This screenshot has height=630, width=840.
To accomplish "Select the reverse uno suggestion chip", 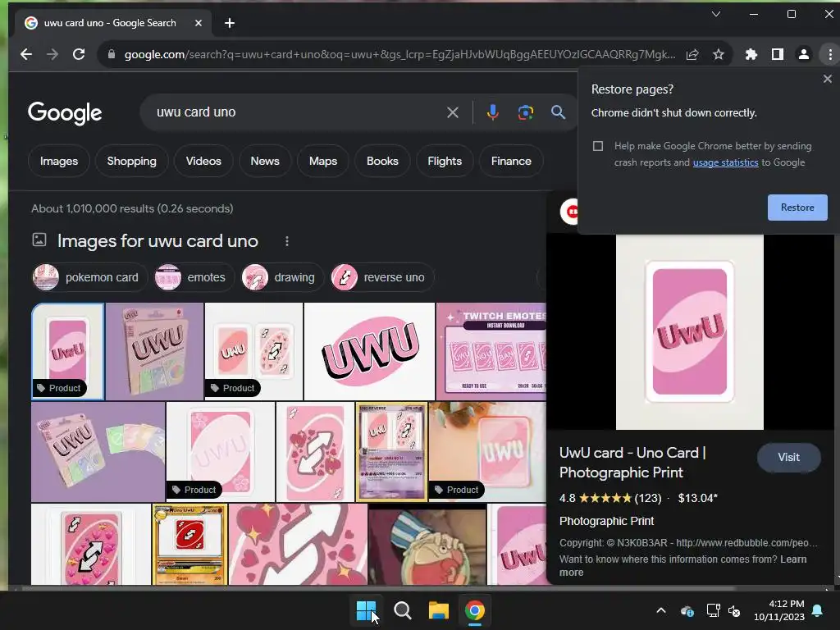I will click(381, 277).
